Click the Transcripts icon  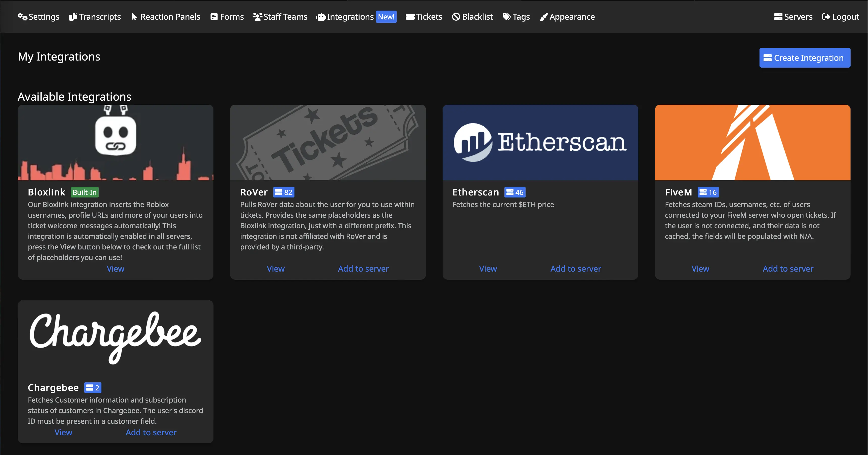[x=73, y=16]
